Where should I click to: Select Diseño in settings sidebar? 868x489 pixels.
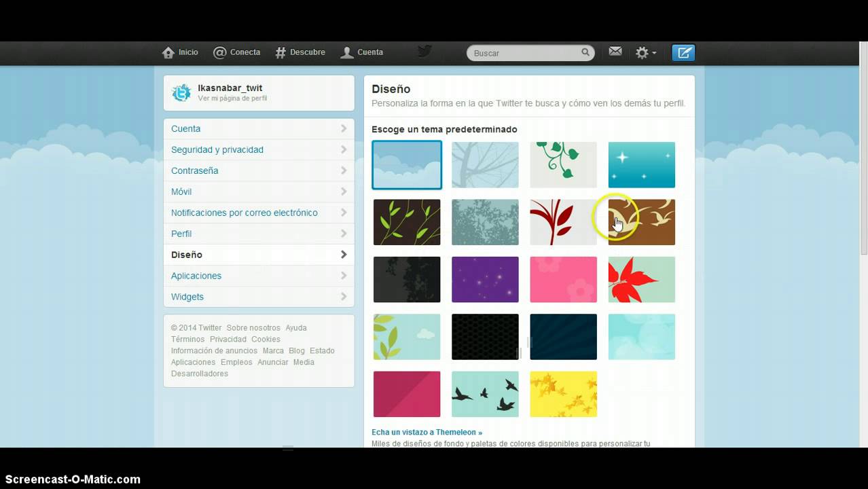click(x=259, y=255)
